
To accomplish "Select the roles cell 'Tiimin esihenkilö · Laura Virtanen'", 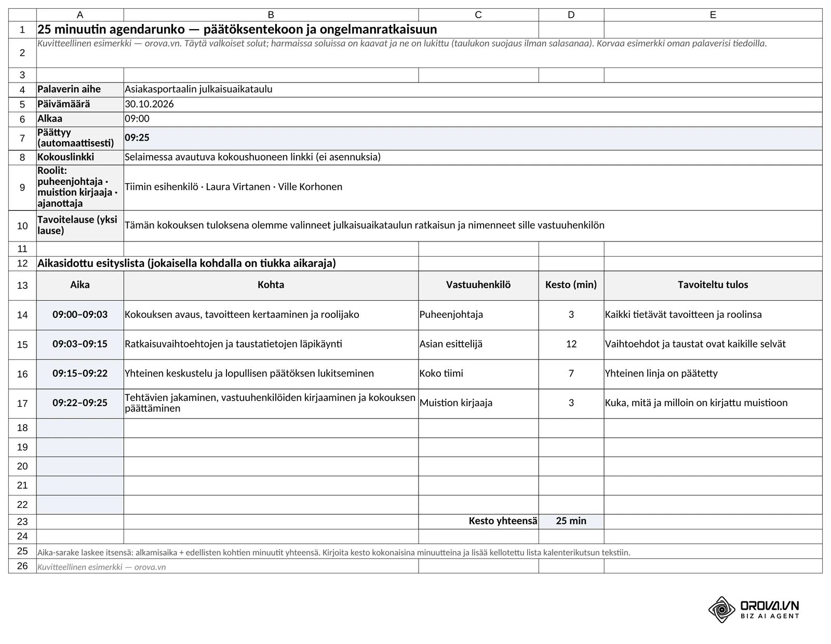I will click(473, 187).
